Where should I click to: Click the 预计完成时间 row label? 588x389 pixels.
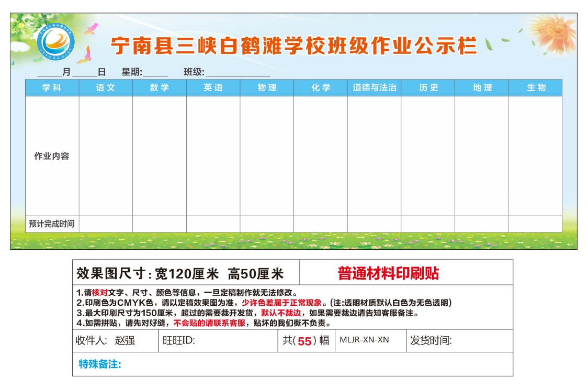coord(52,224)
